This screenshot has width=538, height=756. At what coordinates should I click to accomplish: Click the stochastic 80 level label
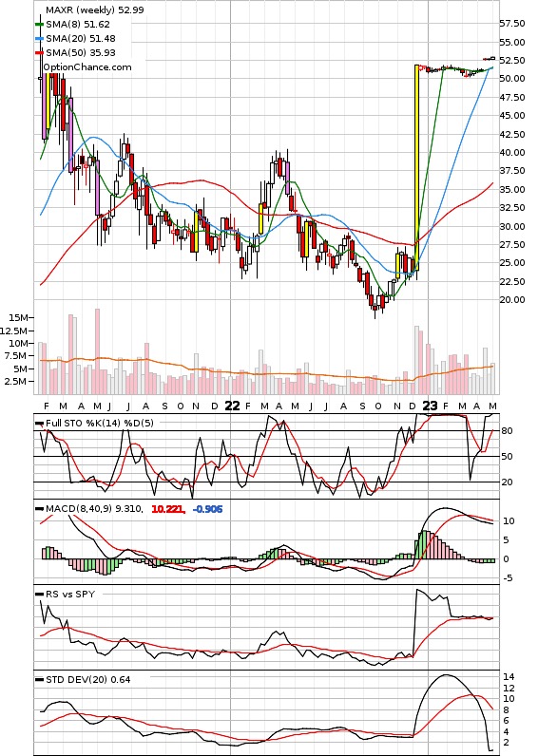(507, 431)
